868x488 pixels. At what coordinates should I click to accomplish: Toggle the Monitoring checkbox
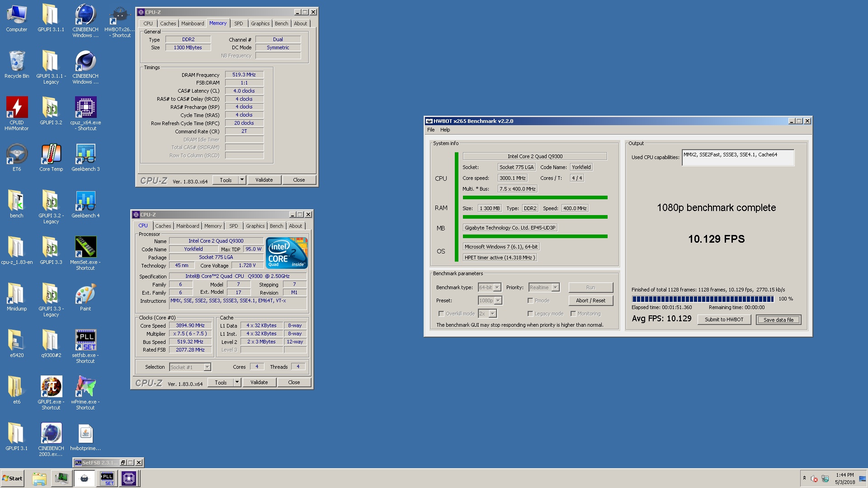(573, 314)
